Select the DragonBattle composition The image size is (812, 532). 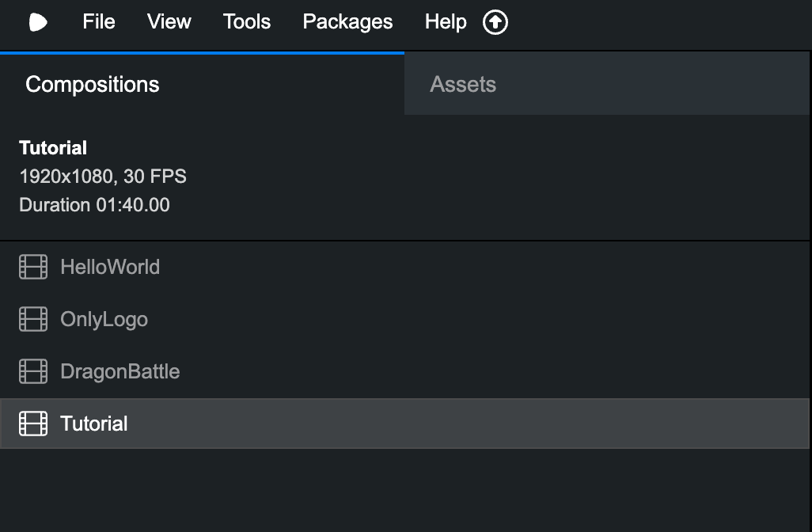coord(120,371)
